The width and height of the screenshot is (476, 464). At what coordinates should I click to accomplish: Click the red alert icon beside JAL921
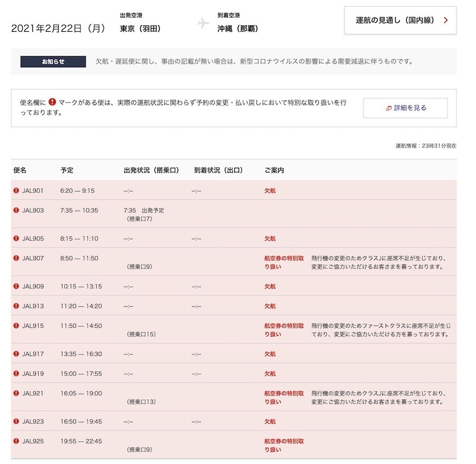coord(16,393)
